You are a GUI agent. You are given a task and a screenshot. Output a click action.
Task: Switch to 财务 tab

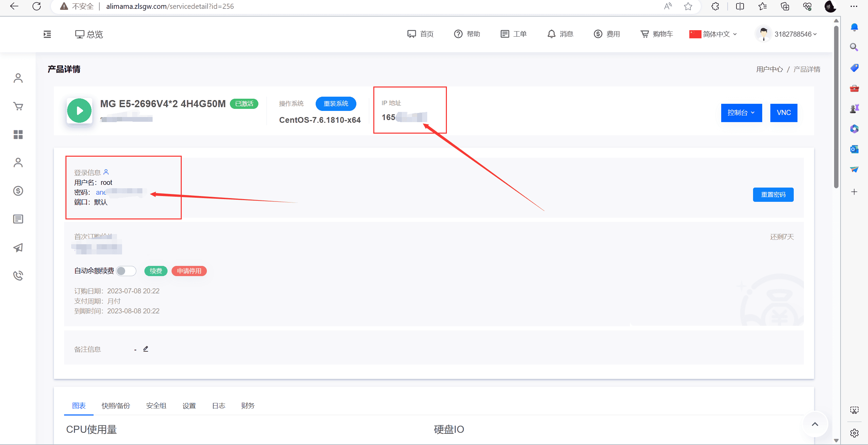tap(248, 406)
